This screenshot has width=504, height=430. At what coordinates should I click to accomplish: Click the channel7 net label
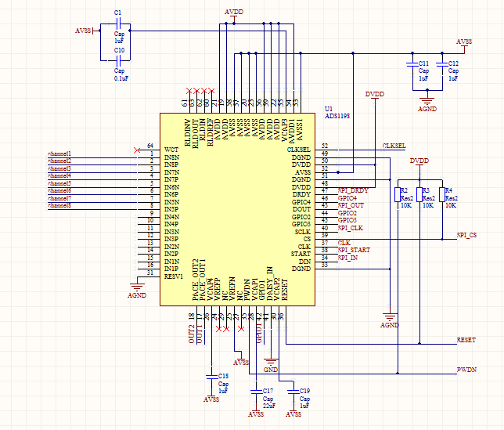(x=59, y=198)
